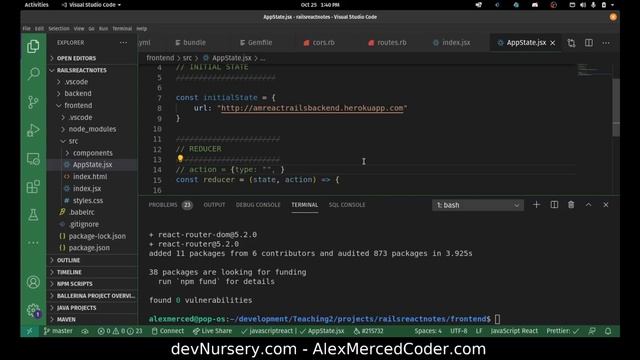Change language mode JavaScript React

tap(514, 331)
